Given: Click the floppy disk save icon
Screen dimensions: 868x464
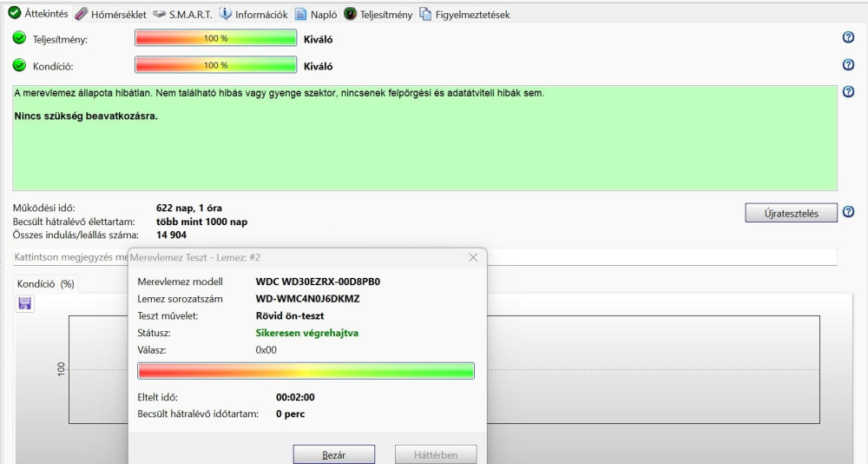Looking at the screenshot, I should [x=25, y=303].
